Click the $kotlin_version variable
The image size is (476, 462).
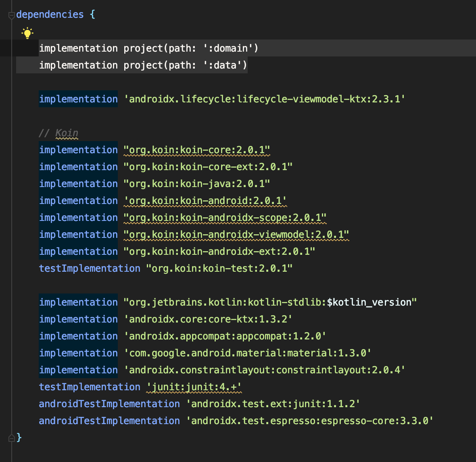pos(369,302)
